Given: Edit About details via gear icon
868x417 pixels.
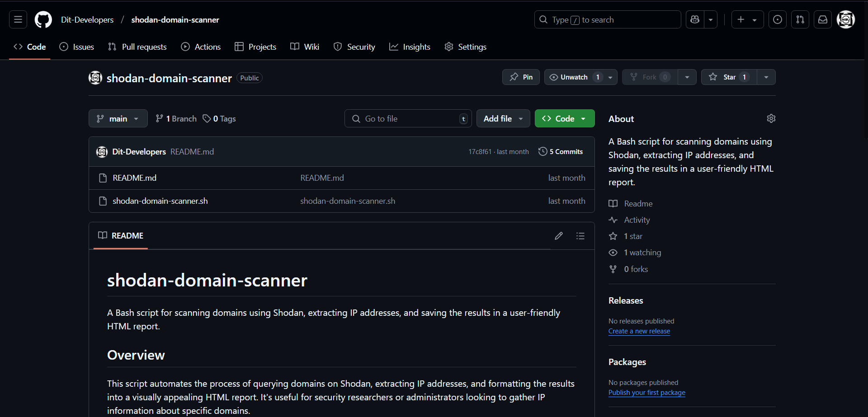Looking at the screenshot, I should tap(771, 118).
